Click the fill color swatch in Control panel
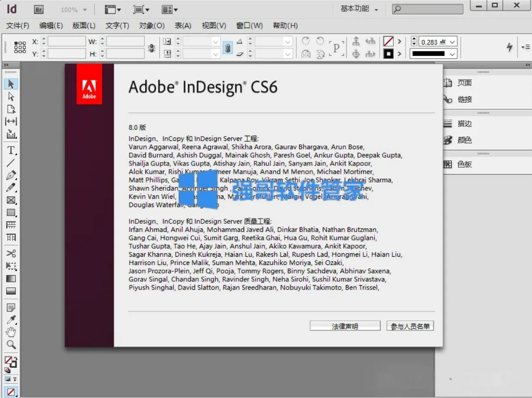 point(388,41)
